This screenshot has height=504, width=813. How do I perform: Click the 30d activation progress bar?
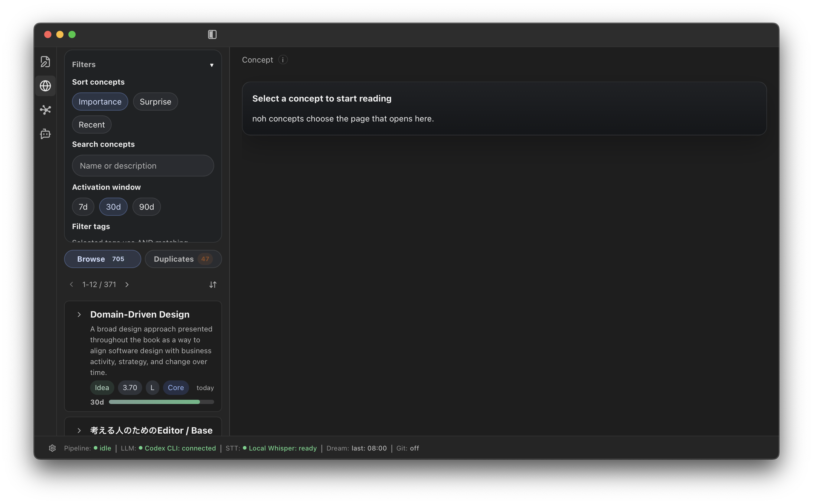click(162, 402)
